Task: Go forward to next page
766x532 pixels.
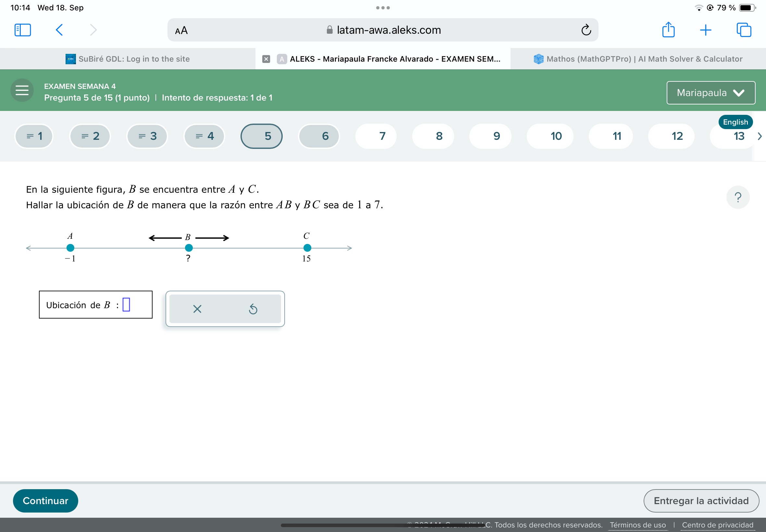Action: tap(93, 30)
